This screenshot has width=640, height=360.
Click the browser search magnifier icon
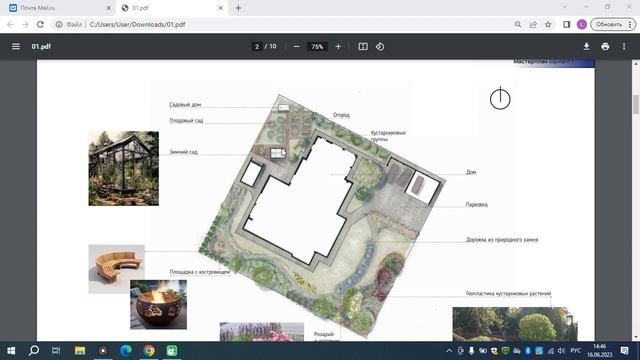(x=518, y=24)
